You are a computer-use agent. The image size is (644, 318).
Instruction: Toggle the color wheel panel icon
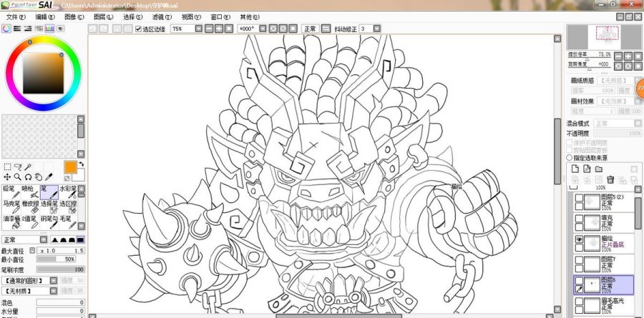(6, 29)
